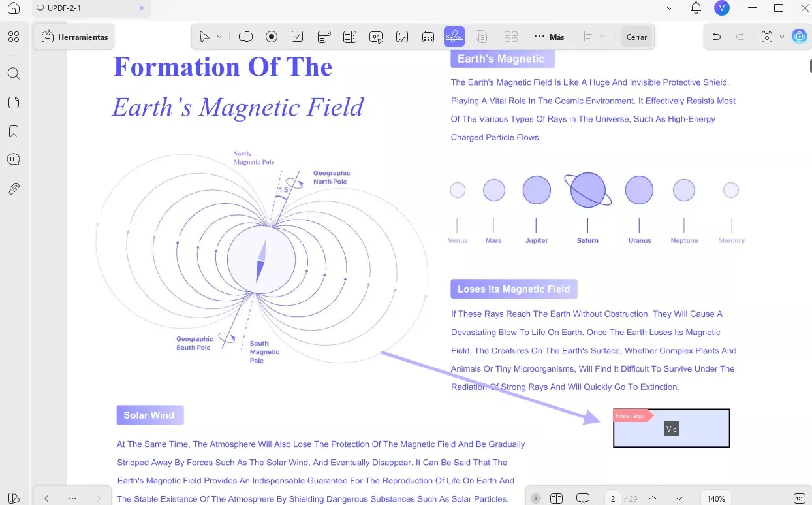This screenshot has width=812, height=505.
Task: Click the Geographic North Pole label
Action: (x=332, y=178)
